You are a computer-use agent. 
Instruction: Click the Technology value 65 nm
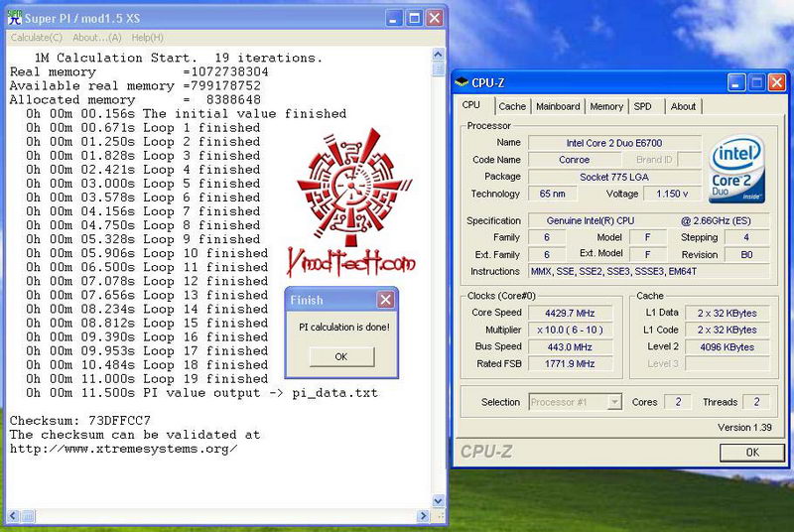(x=552, y=194)
